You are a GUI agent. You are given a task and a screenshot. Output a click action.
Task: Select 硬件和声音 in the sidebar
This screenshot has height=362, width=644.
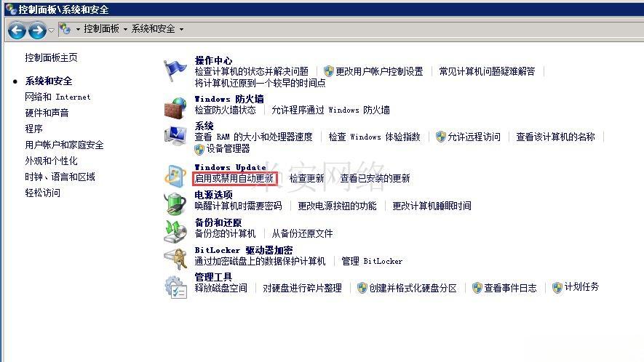(47, 113)
